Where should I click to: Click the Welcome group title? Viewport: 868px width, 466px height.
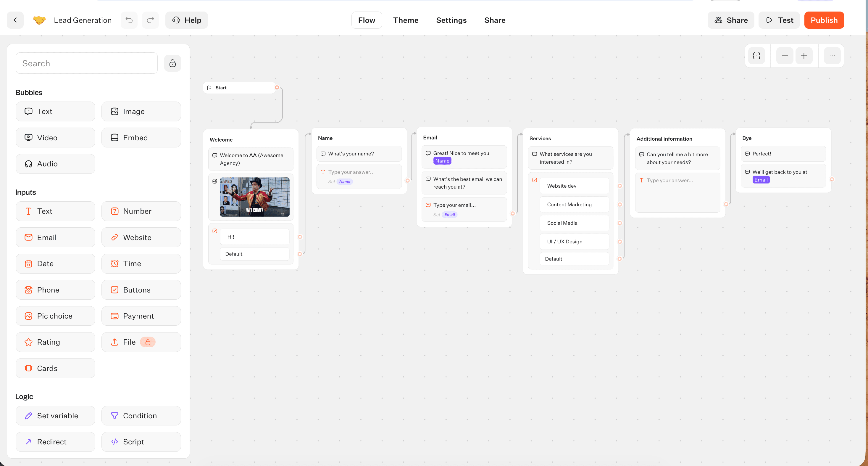coord(221,140)
